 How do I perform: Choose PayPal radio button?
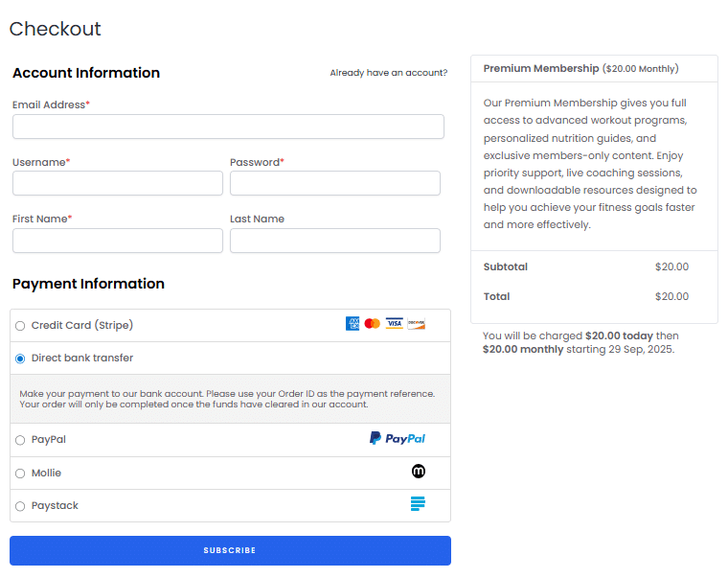point(20,440)
